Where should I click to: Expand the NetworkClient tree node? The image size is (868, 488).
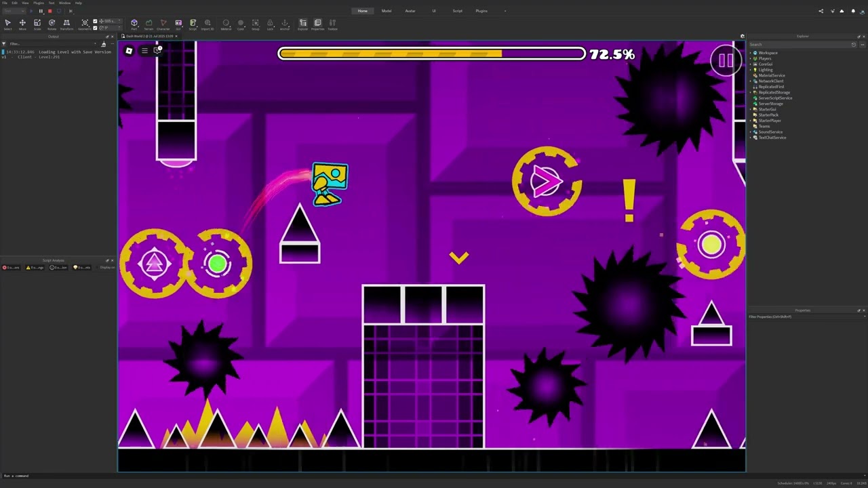click(751, 81)
